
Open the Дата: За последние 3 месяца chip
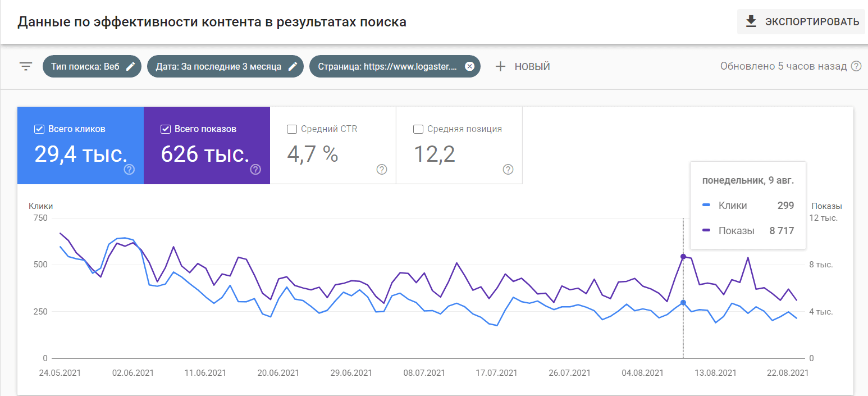(x=226, y=66)
